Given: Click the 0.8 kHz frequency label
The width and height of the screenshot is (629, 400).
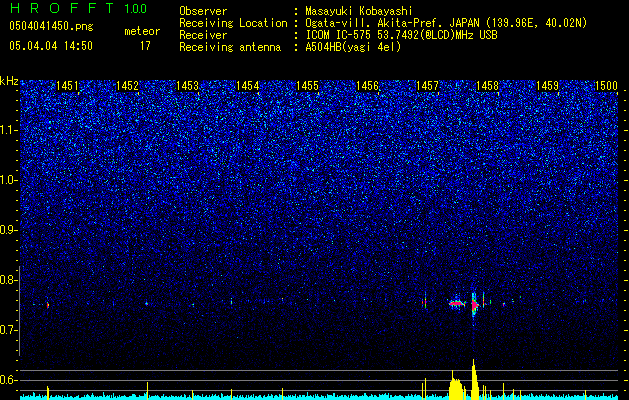Looking at the screenshot, I should pos(8,280).
